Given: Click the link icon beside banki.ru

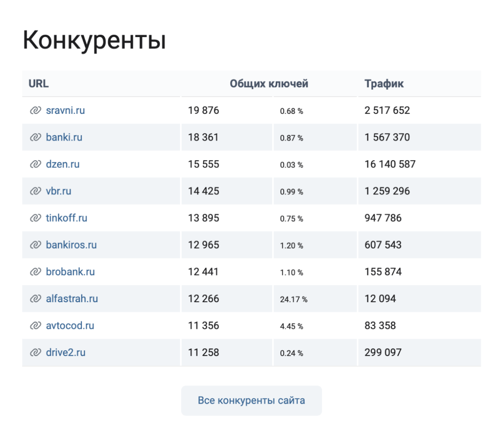Looking at the screenshot, I should tap(35, 137).
